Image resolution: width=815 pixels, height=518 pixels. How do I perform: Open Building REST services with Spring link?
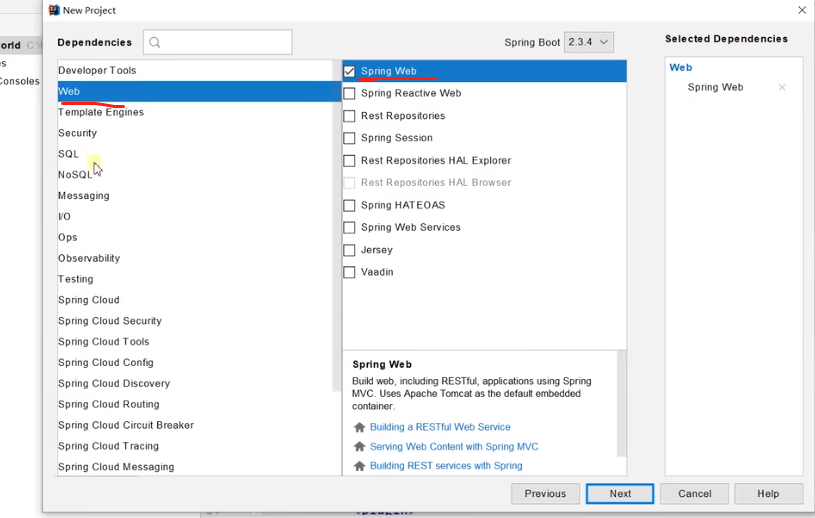(x=446, y=466)
